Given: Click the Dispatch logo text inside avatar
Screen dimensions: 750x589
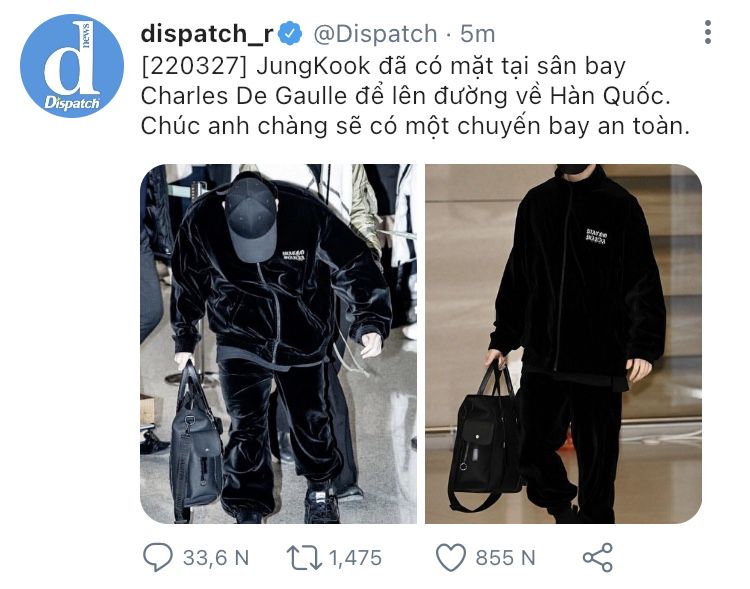Looking at the screenshot, I should coord(72,102).
